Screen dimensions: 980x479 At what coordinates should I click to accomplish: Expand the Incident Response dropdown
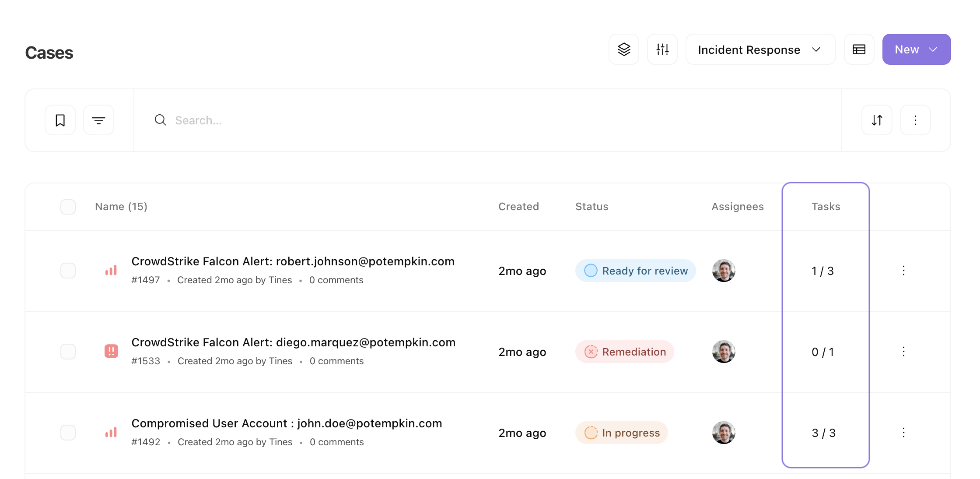pos(760,49)
